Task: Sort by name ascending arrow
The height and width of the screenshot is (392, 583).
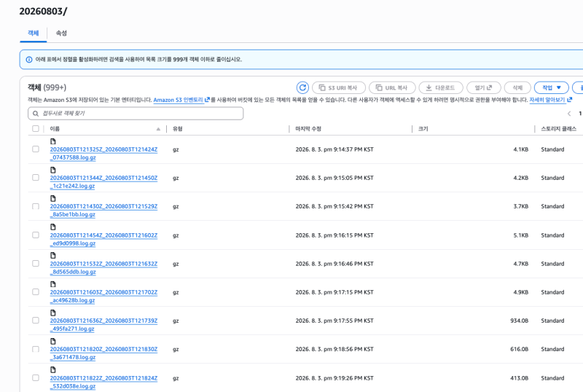Action: [x=158, y=129]
